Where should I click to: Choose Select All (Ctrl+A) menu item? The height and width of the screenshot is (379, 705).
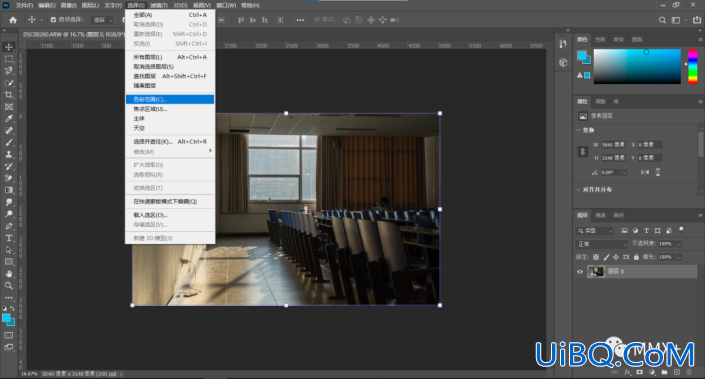170,15
